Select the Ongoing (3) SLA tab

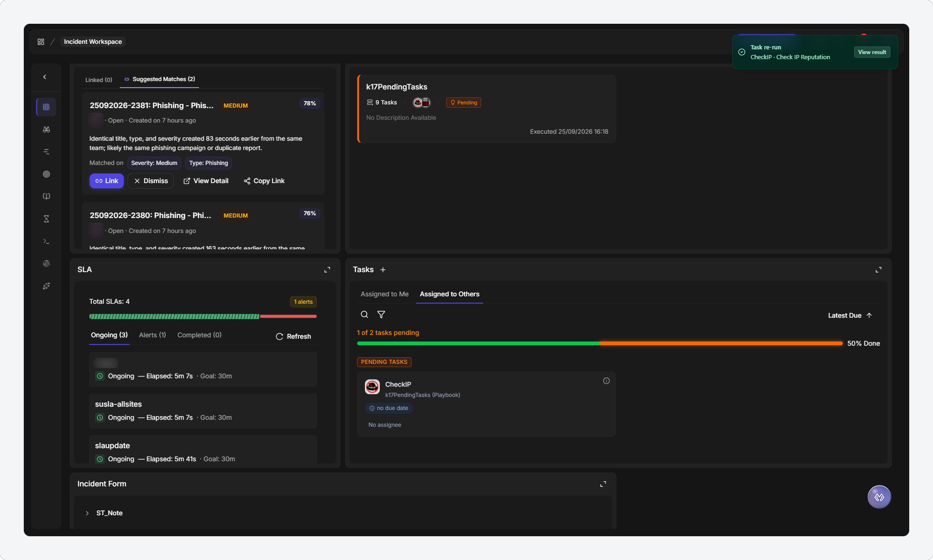109,335
